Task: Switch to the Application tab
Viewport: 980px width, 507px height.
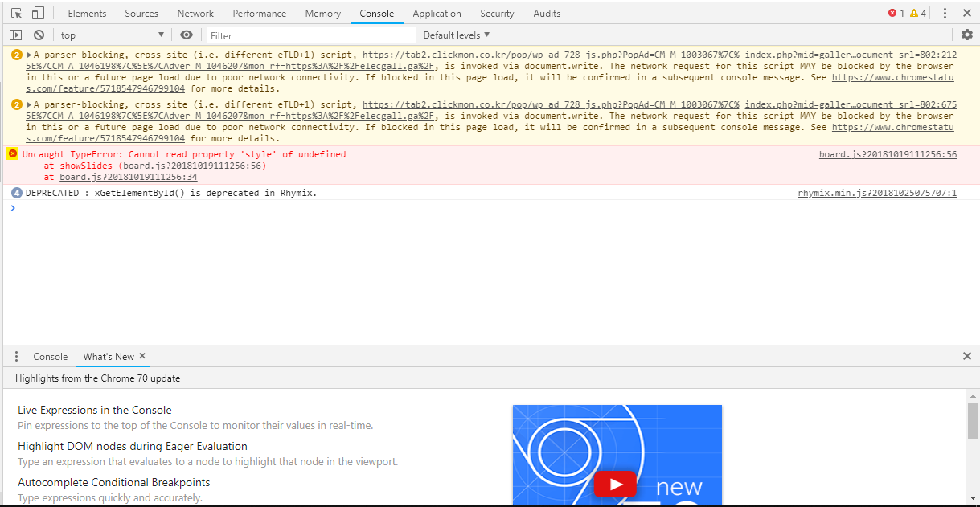Action: 437,14
